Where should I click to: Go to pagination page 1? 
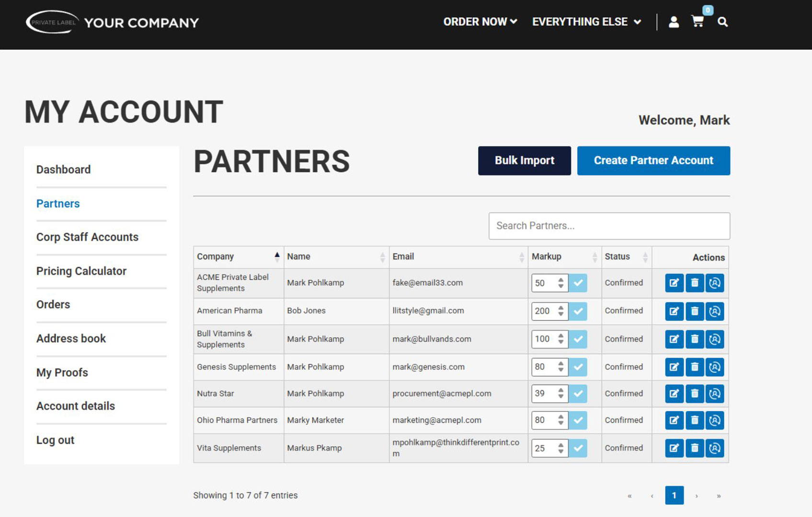[674, 495]
